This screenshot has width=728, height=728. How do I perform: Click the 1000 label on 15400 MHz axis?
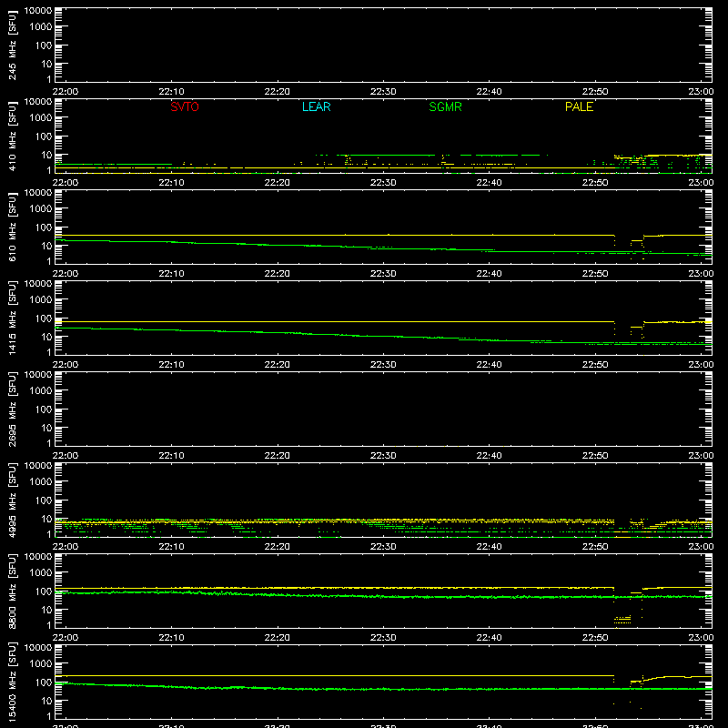click(x=41, y=664)
